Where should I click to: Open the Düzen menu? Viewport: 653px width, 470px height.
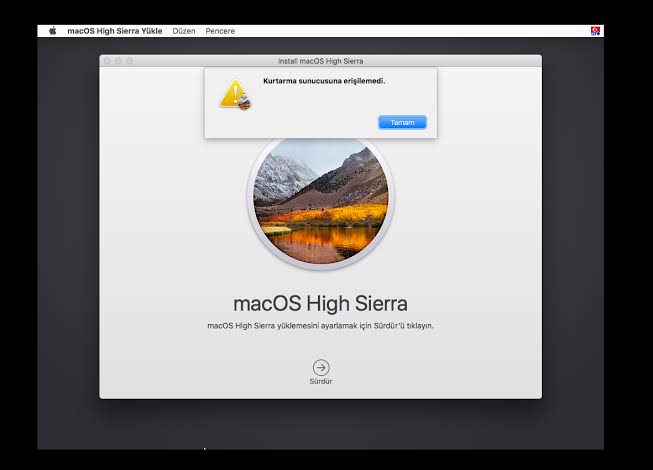(x=184, y=31)
